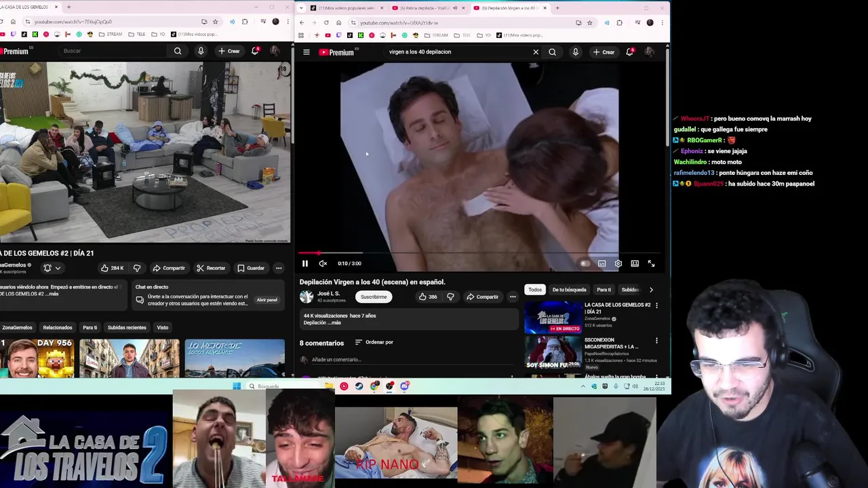Start voice search in left YouTube window
868x488 pixels.
click(201, 51)
